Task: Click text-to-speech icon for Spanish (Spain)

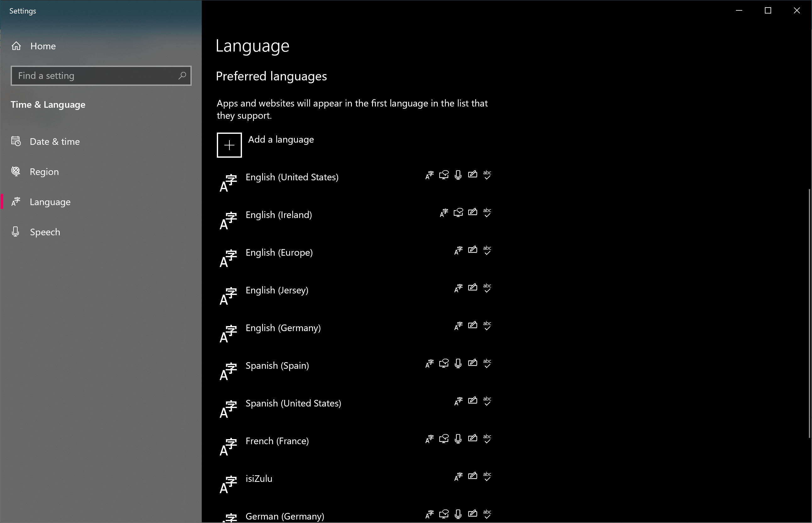Action: coord(444,363)
